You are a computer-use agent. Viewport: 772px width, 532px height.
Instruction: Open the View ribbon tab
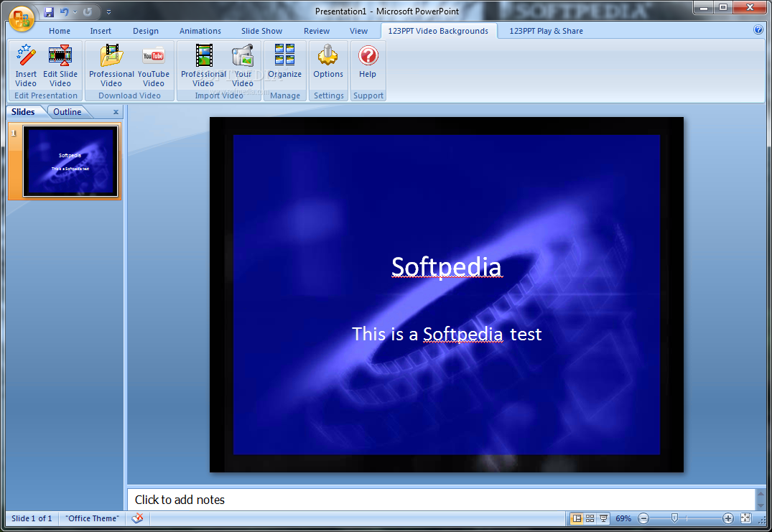(358, 30)
